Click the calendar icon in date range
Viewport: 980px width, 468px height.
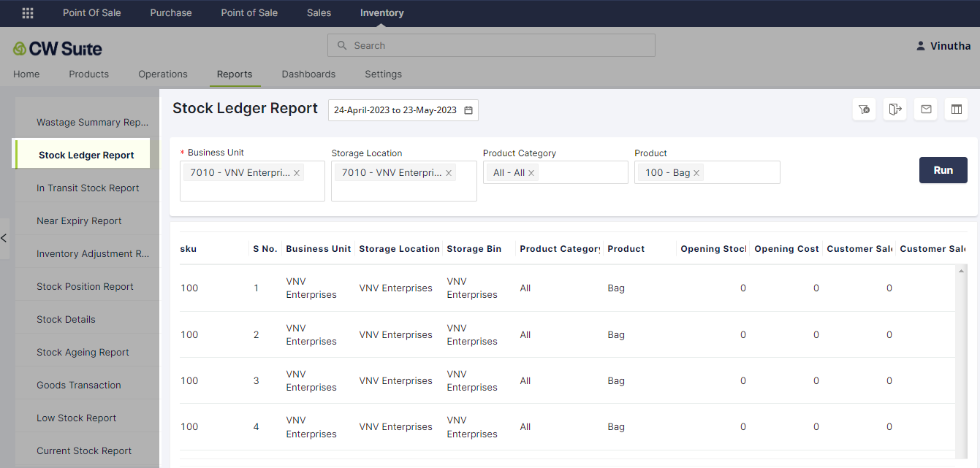468,110
